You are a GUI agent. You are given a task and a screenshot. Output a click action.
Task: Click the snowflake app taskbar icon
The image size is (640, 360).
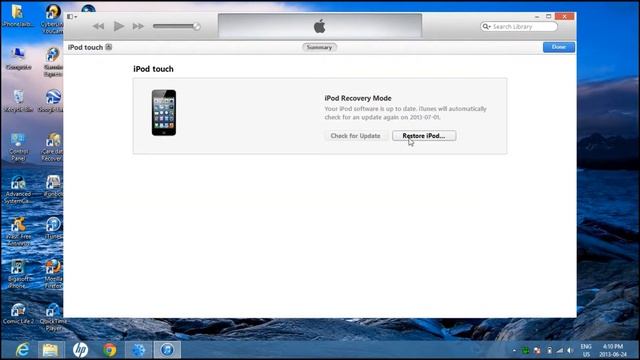pyautogui.click(x=138, y=350)
